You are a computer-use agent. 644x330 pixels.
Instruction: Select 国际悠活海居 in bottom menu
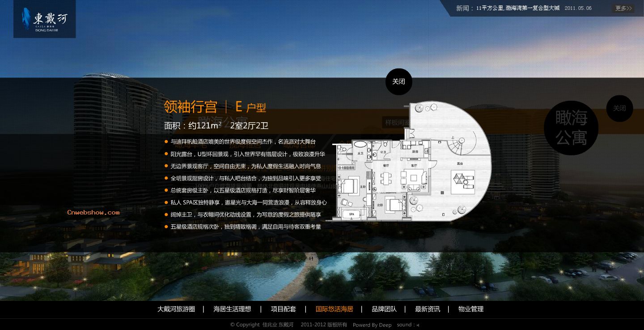pos(335,309)
